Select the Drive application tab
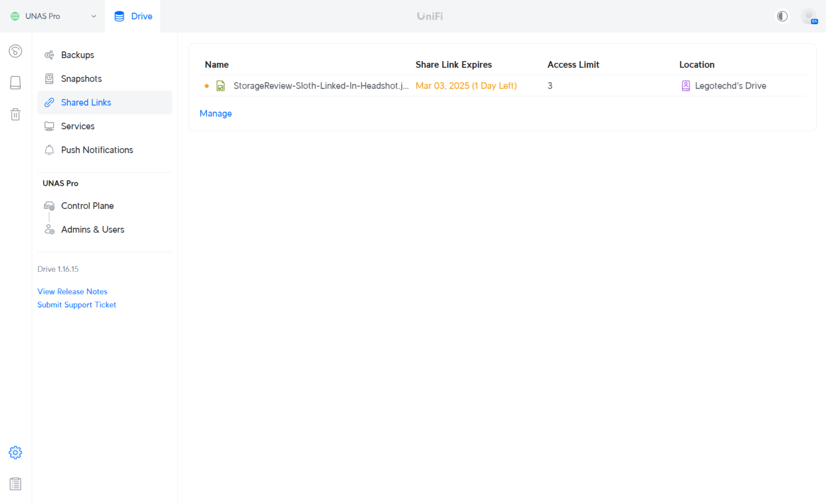The height and width of the screenshot is (504, 826). click(x=133, y=16)
